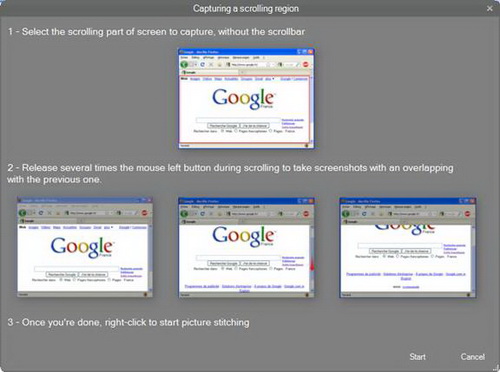The width and height of the screenshot is (500, 372).
Task: Click red stop icon in middle step 2 screenshot
Action: click(x=306, y=213)
